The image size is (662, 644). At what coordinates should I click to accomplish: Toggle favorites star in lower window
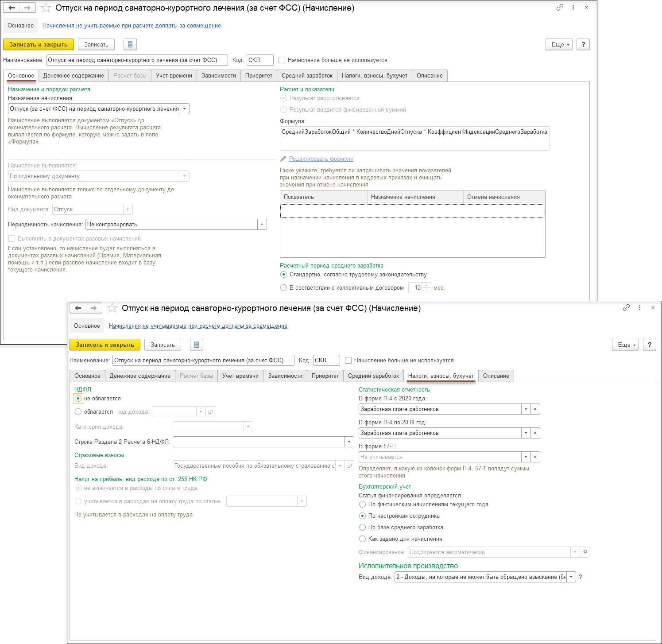coord(112,308)
